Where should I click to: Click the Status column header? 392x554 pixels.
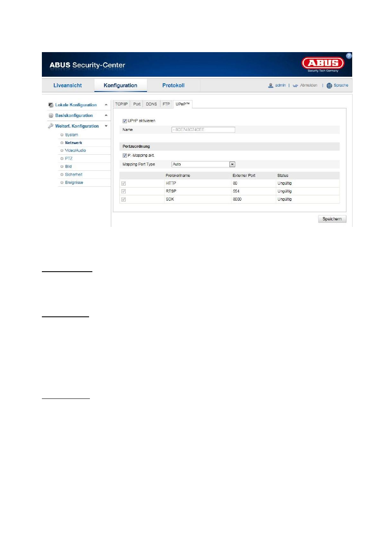pos(283,176)
